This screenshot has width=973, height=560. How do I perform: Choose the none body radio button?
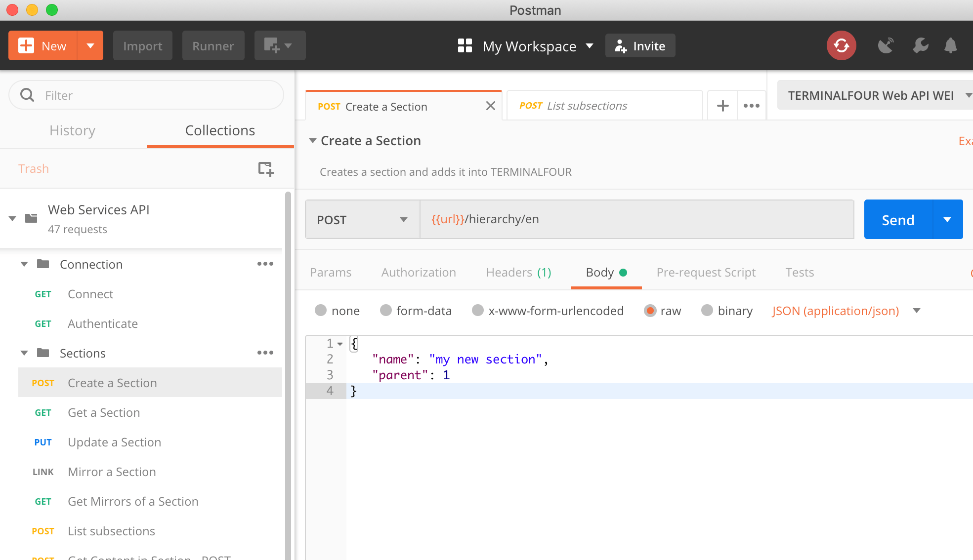point(321,311)
